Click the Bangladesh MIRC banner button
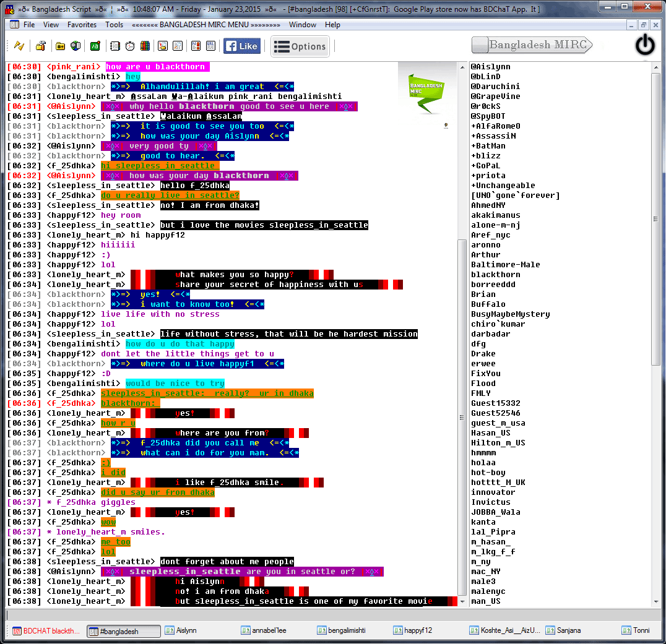 point(532,45)
